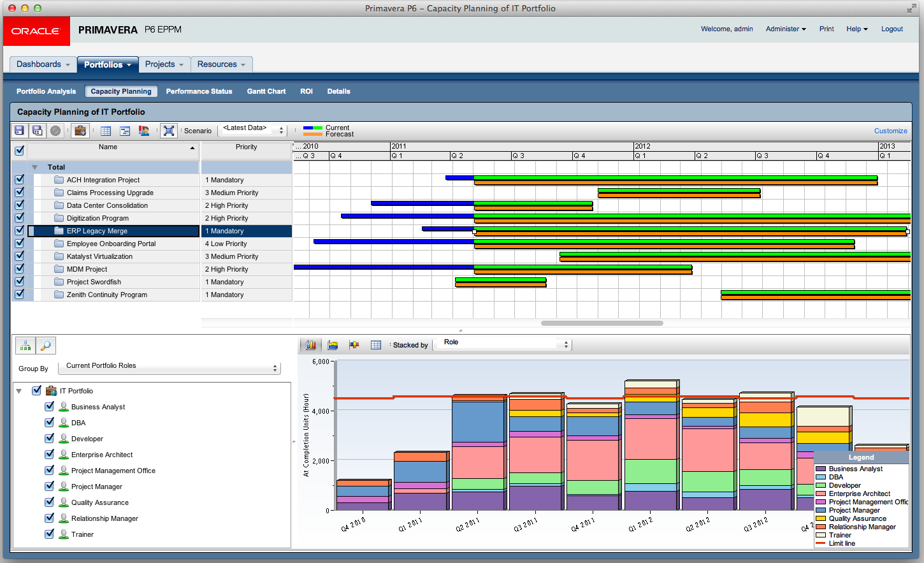
Task: Click the Developer role person icon
Action: pyautogui.click(x=64, y=439)
